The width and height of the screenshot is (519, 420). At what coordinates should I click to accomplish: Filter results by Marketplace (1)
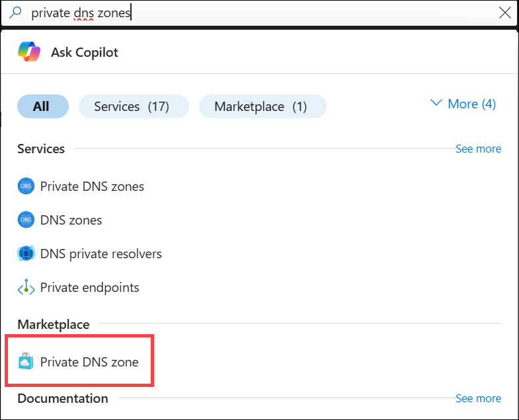260,106
